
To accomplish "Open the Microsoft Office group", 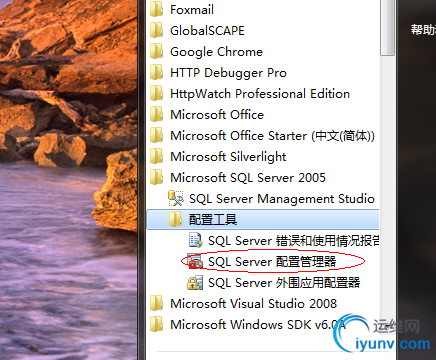I will (x=217, y=115).
